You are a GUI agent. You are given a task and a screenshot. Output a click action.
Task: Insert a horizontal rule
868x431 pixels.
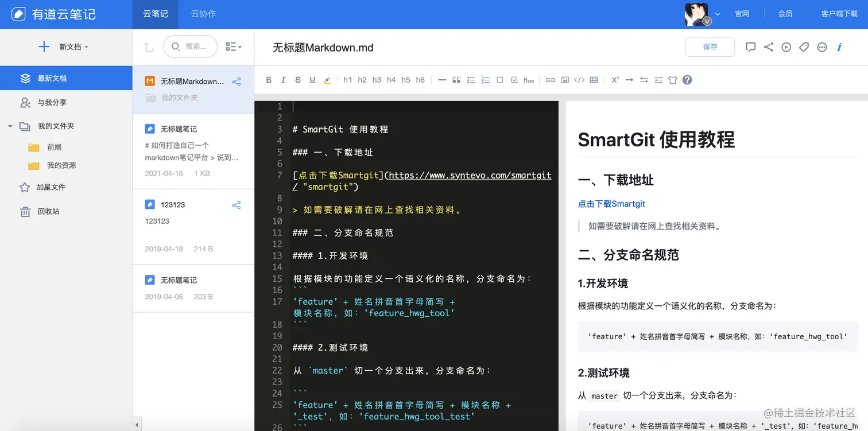pyautogui.click(x=442, y=80)
